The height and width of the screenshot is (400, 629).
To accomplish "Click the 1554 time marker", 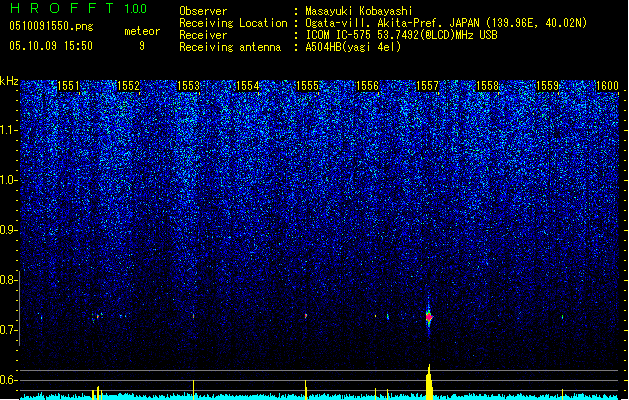I will (248, 86).
